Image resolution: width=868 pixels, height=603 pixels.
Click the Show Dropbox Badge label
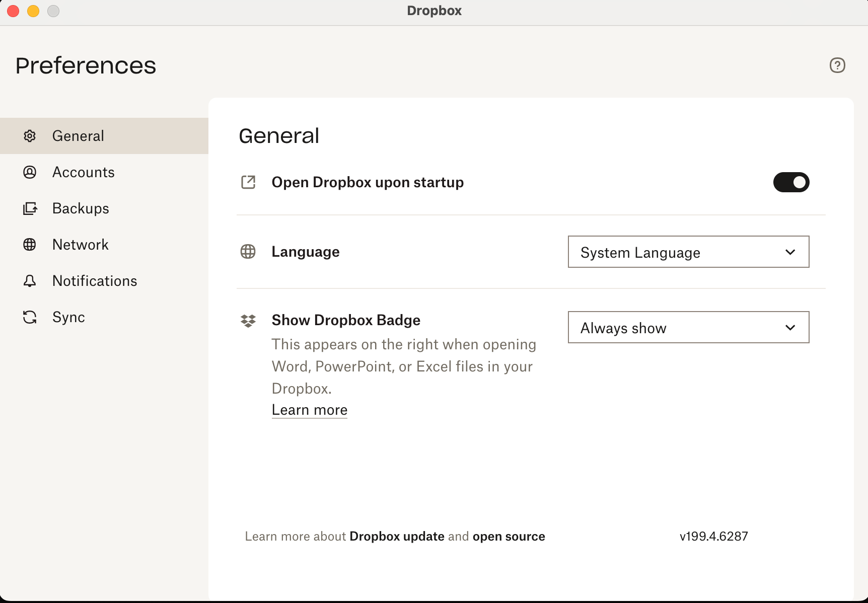[x=346, y=320]
